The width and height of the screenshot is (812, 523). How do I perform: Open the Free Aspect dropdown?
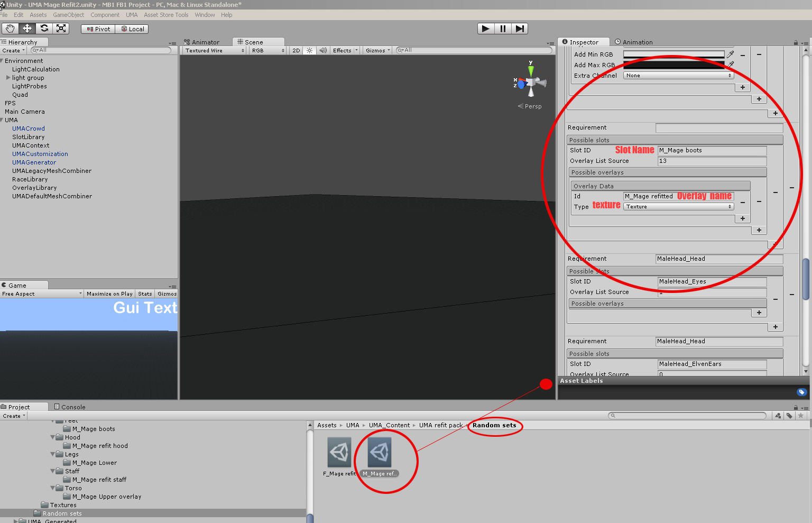pos(42,294)
